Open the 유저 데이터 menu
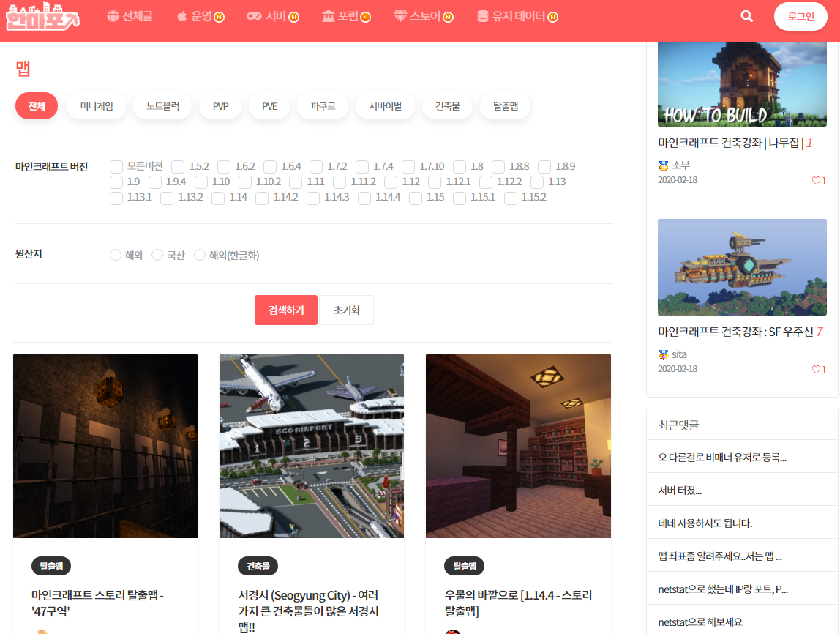The width and height of the screenshot is (840, 634). (x=517, y=17)
